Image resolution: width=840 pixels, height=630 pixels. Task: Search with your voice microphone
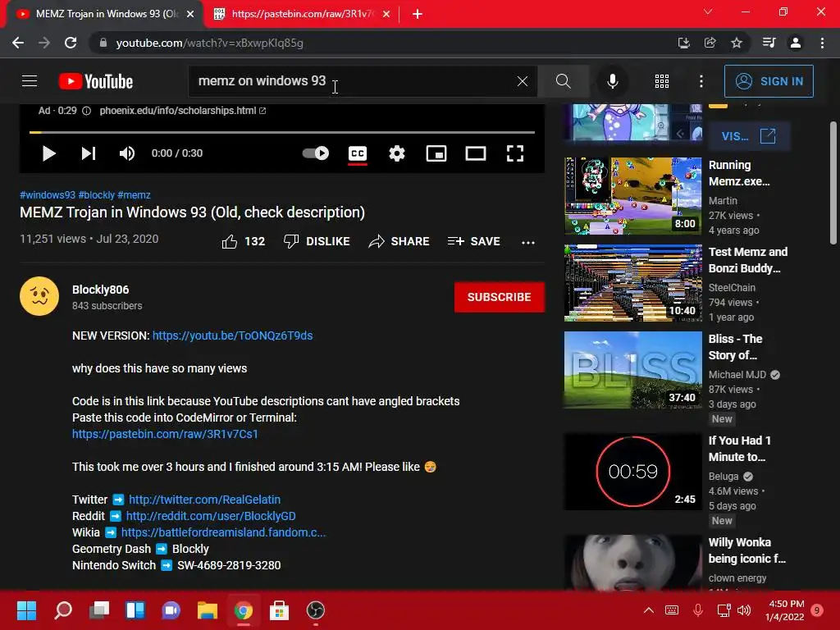[x=612, y=81]
